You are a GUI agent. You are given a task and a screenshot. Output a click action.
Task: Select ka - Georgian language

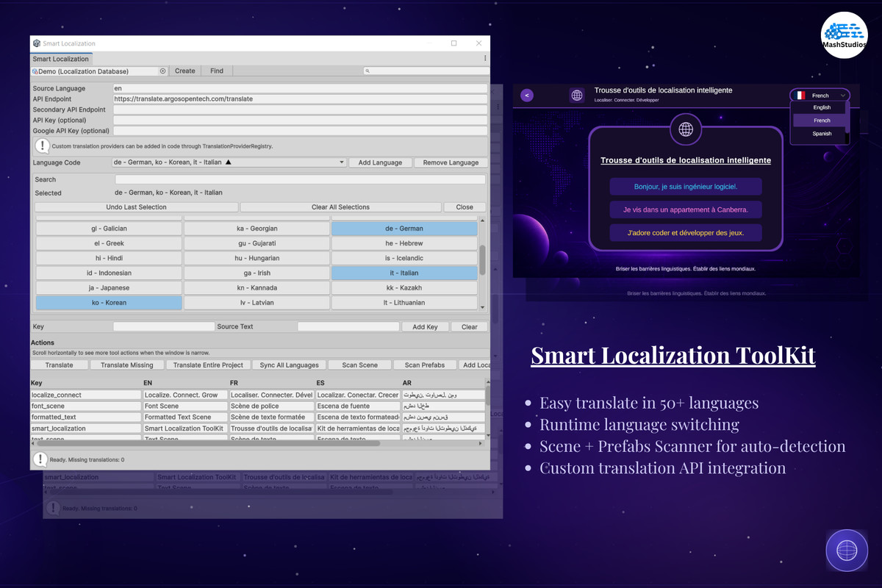257,229
